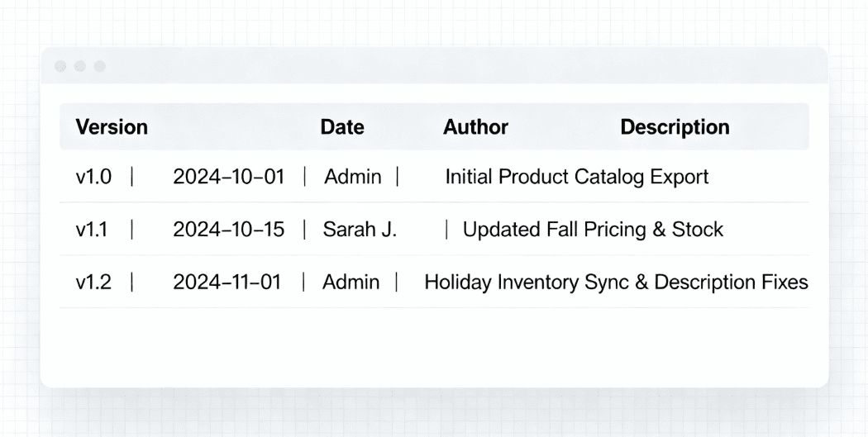The image size is (868, 437).
Task: Select Admin author in v1.0 row
Action: point(353,177)
